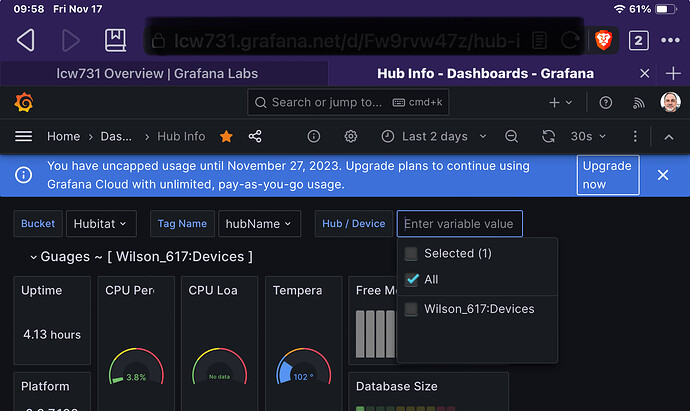Tap the battery indicator in status bar
690x411 pixels.
(x=666, y=9)
